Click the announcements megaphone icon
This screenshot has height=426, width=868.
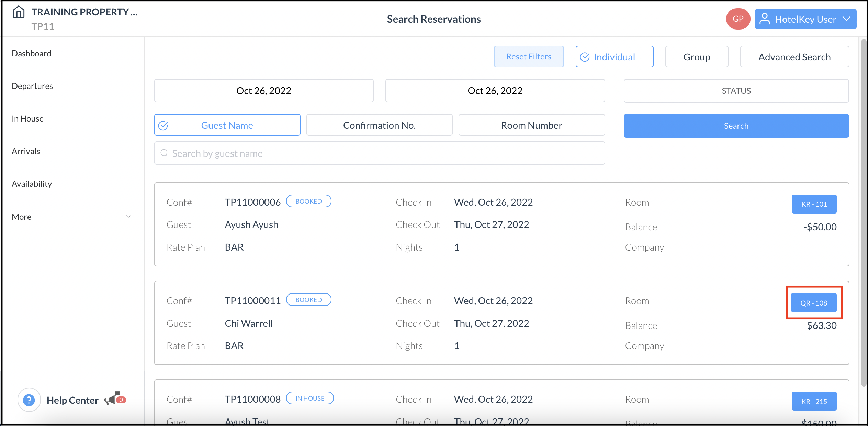[x=112, y=399]
